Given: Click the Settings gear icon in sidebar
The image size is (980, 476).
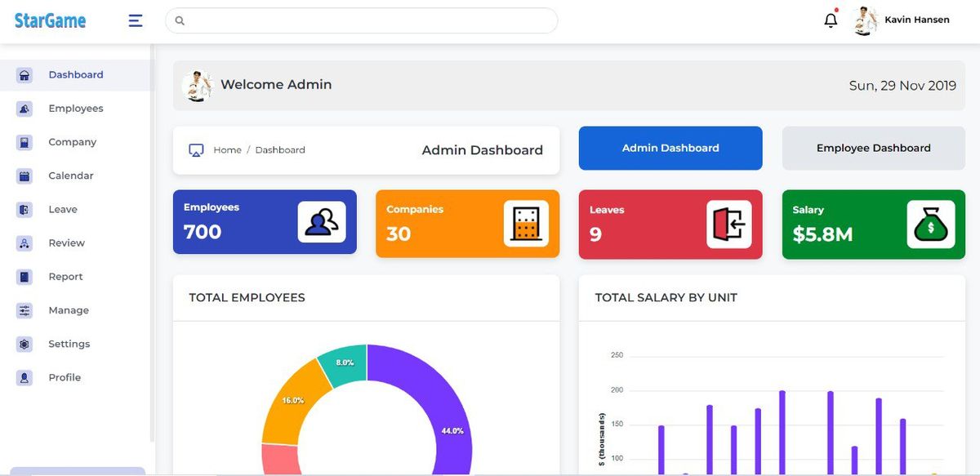Looking at the screenshot, I should (x=24, y=344).
